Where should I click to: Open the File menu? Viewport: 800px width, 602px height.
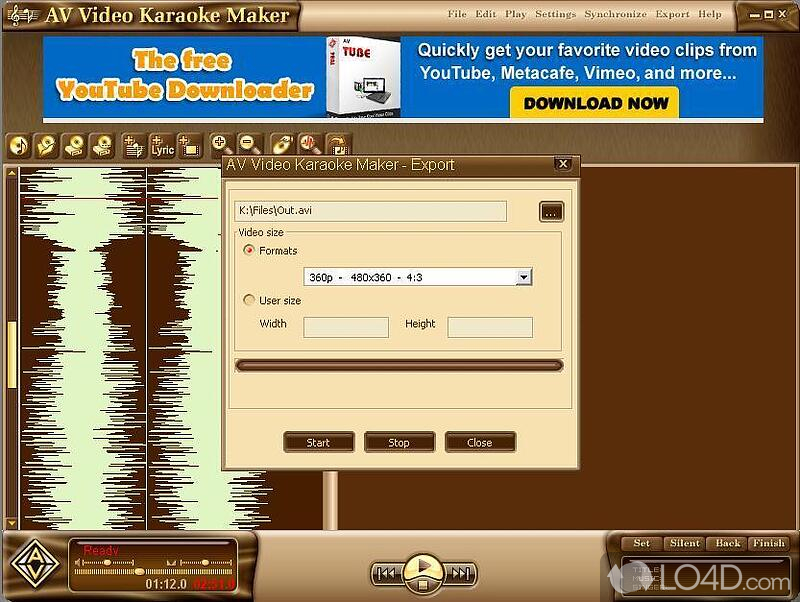457,14
